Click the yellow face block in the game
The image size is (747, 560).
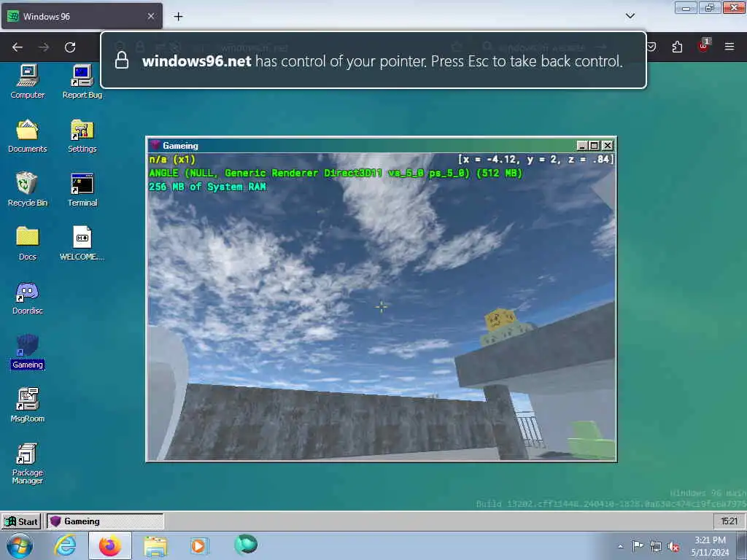pyautogui.click(x=500, y=319)
